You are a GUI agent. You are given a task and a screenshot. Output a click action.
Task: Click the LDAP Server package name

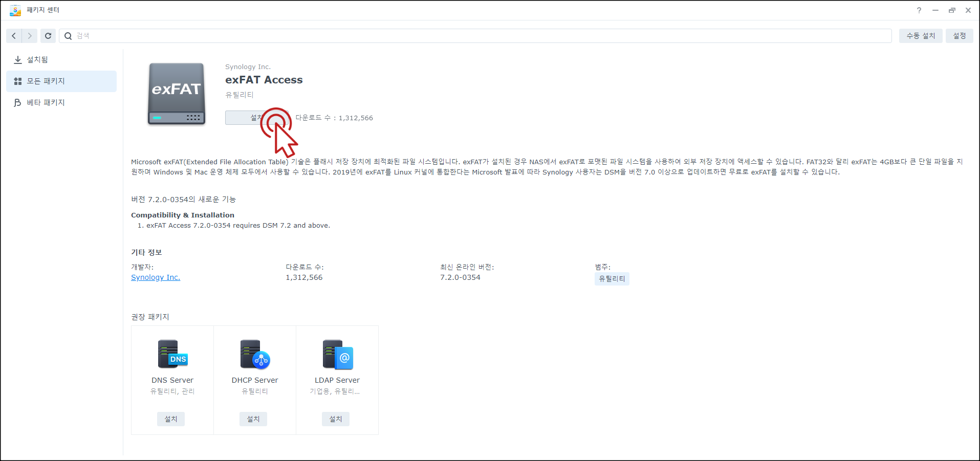[x=337, y=380]
